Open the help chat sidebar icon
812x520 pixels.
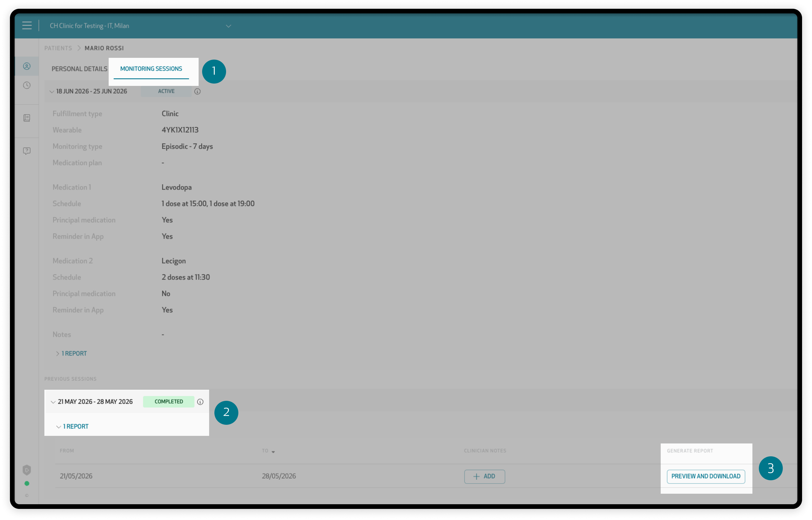[x=27, y=151]
